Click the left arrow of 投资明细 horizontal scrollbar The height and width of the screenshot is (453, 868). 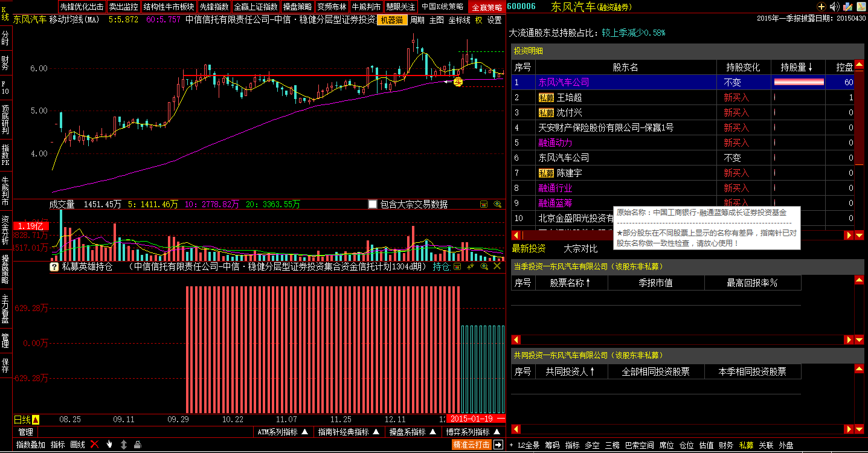point(516,235)
